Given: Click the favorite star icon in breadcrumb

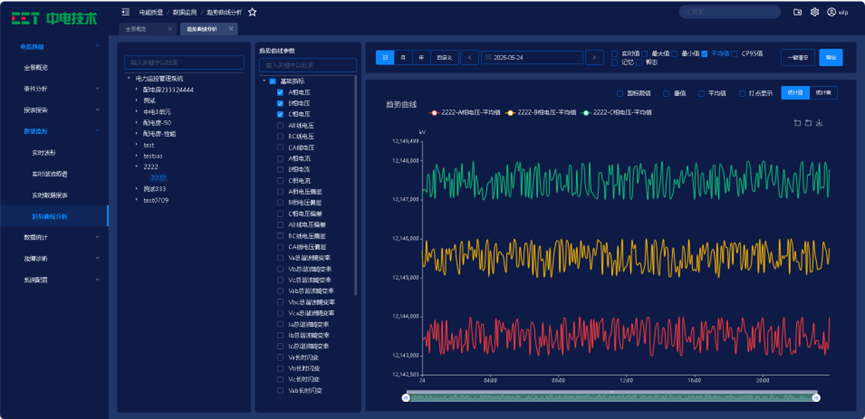Looking at the screenshot, I should tap(253, 12).
